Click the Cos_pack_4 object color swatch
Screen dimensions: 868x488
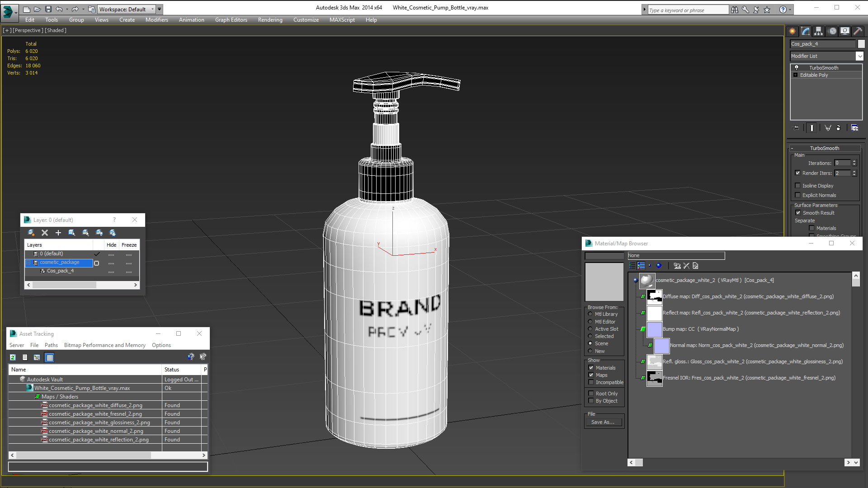click(861, 44)
